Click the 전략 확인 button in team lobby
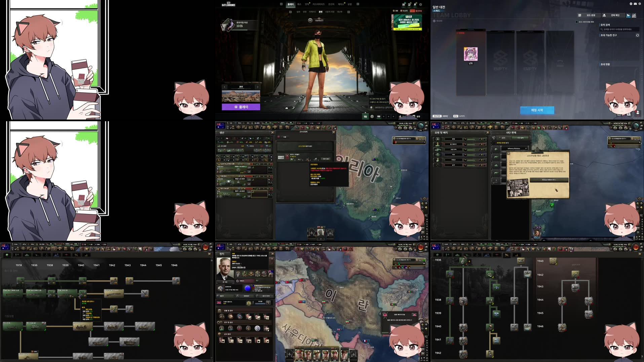644x362 pixels. coord(613,15)
